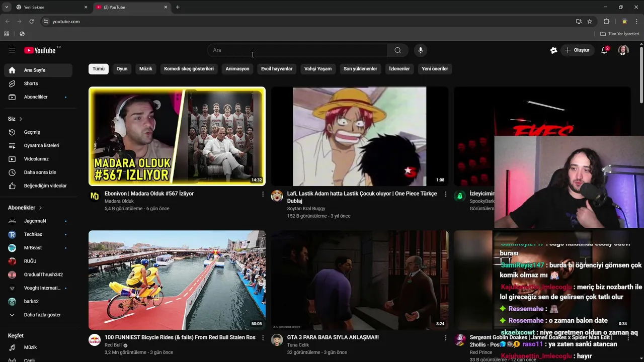The height and width of the screenshot is (362, 644).
Task: Play Madara Olduk #567 thumbnail
Action: point(177,136)
